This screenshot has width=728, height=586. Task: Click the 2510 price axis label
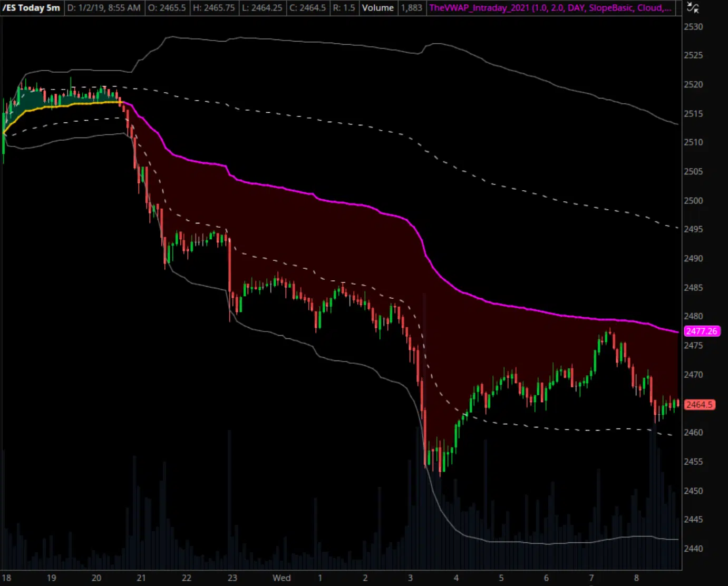[x=693, y=142]
